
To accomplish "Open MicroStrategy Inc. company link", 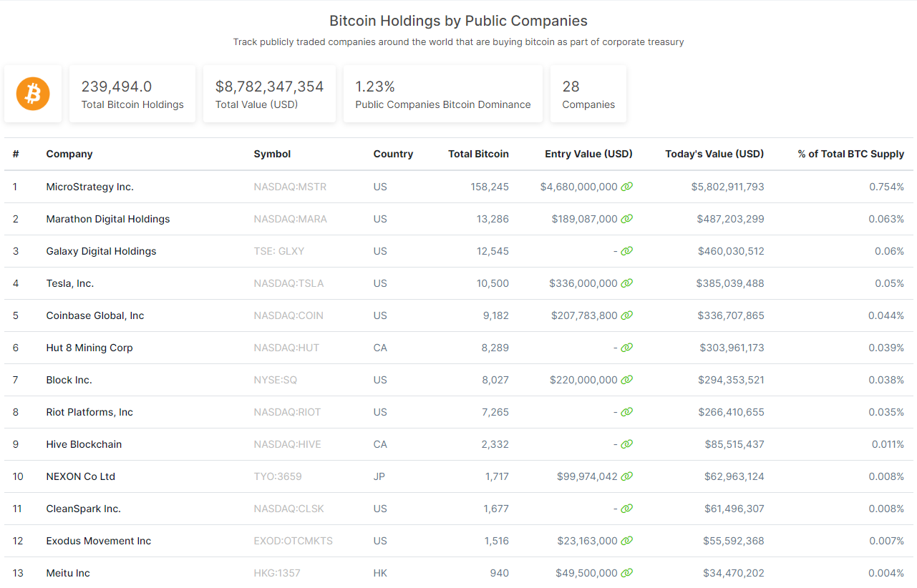I will pyautogui.click(x=89, y=187).
